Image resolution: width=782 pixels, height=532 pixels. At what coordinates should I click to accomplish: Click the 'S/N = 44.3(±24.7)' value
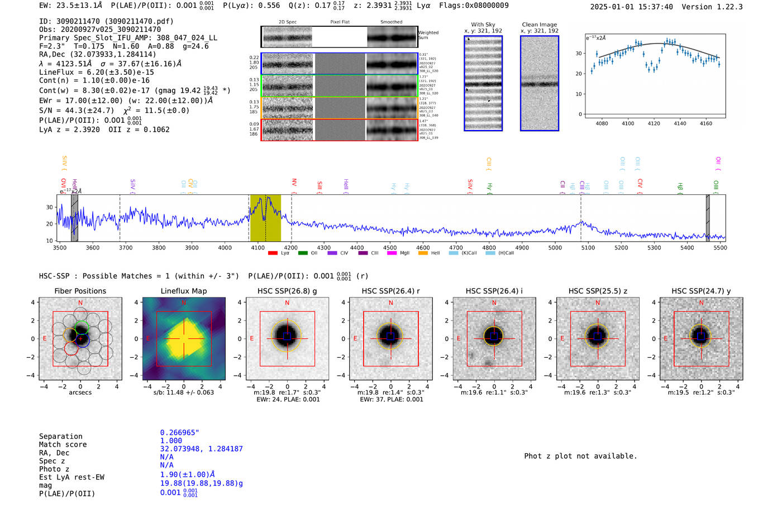[x=77, y=111]
